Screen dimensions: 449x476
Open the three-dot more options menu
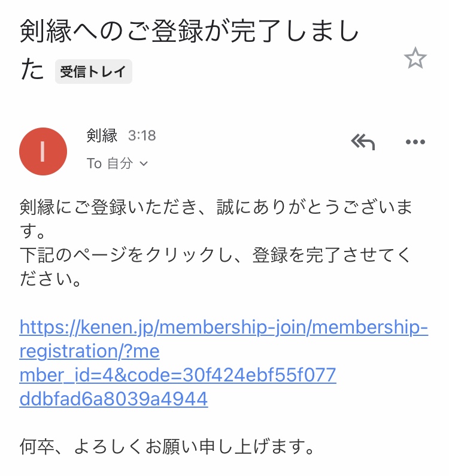point(415,142)
